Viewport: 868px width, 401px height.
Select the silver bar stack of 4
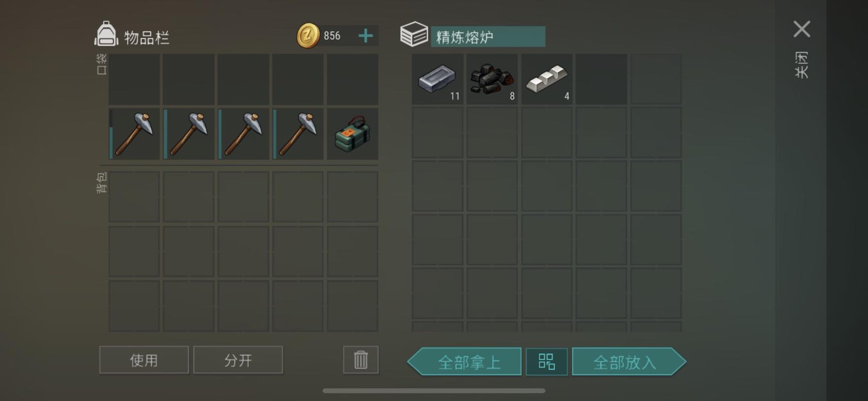[547, 79]
